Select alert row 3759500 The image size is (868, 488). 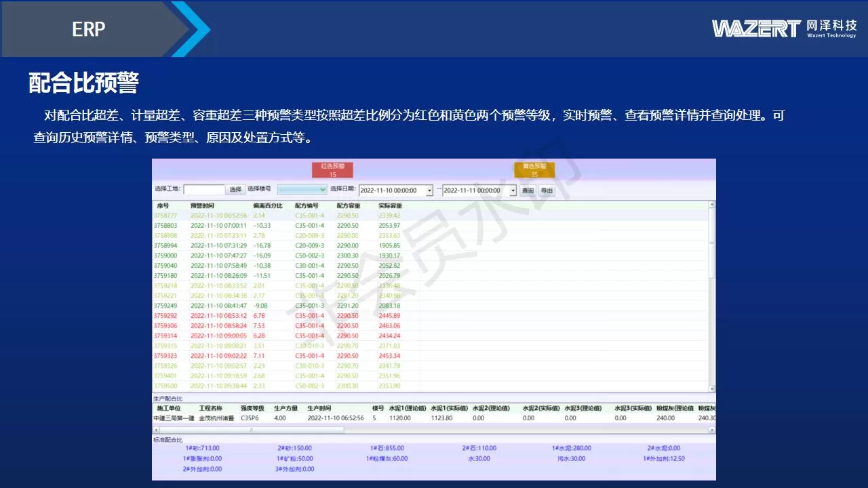[430, 386]
